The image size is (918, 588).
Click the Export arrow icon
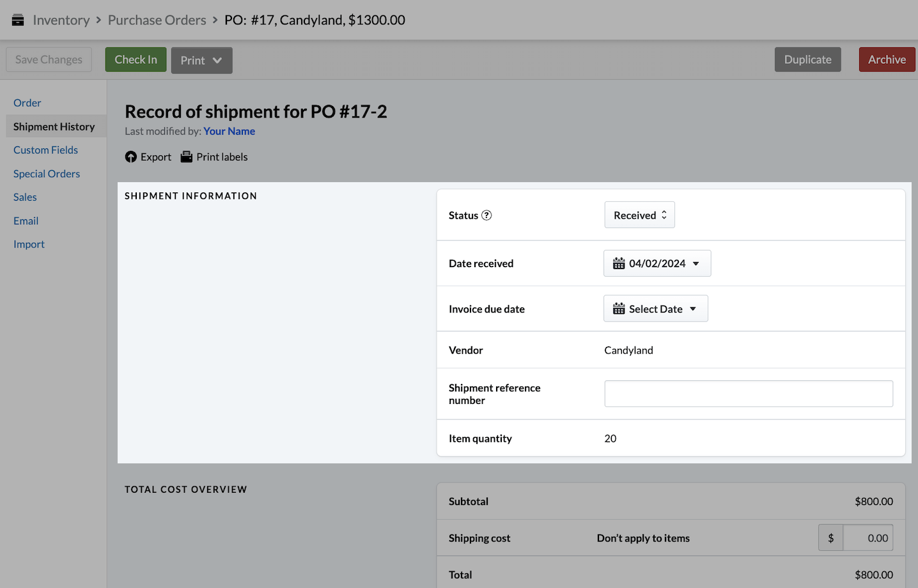click(131, 157)
